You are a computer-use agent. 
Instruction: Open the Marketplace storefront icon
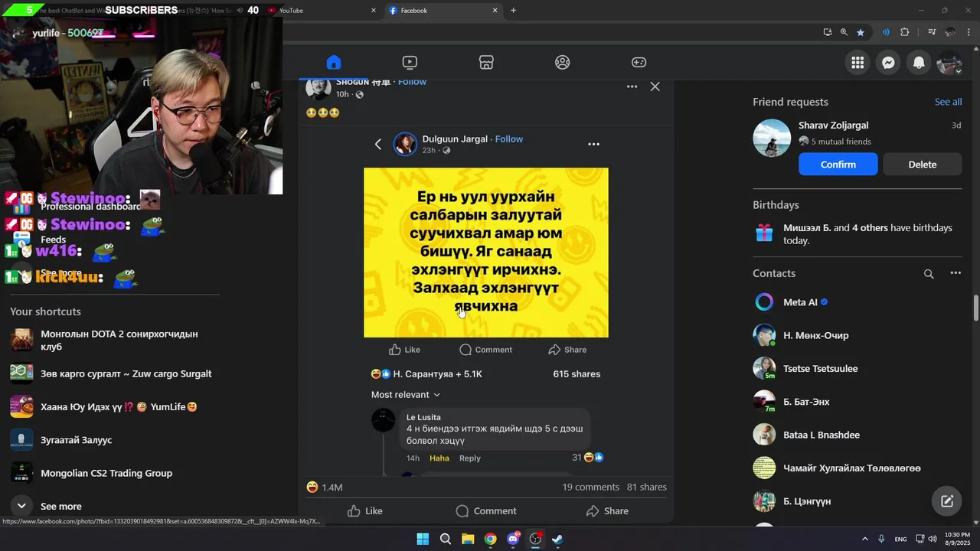coord(486,63)
